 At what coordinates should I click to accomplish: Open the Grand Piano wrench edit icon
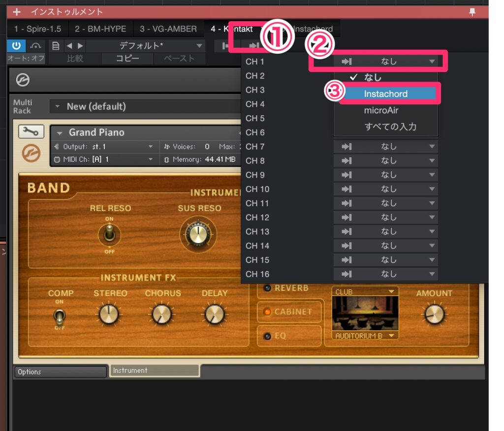click(31, 131)
